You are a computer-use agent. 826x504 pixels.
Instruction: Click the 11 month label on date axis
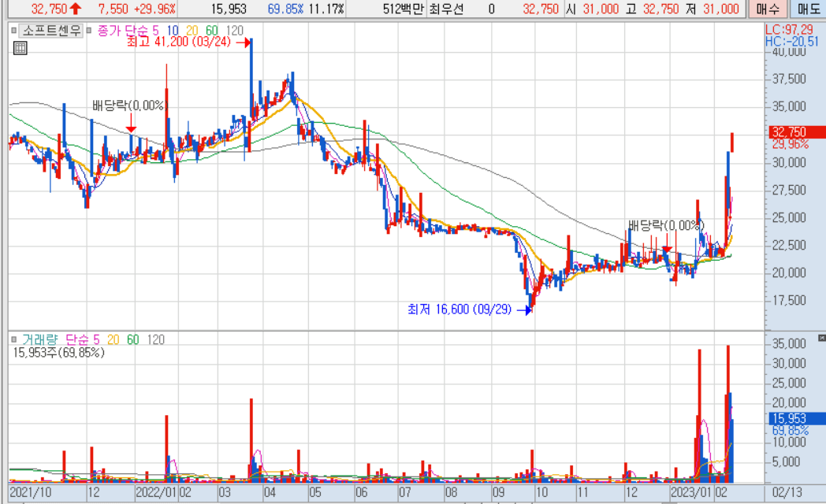pyautogui.click(x=582, y=493)
